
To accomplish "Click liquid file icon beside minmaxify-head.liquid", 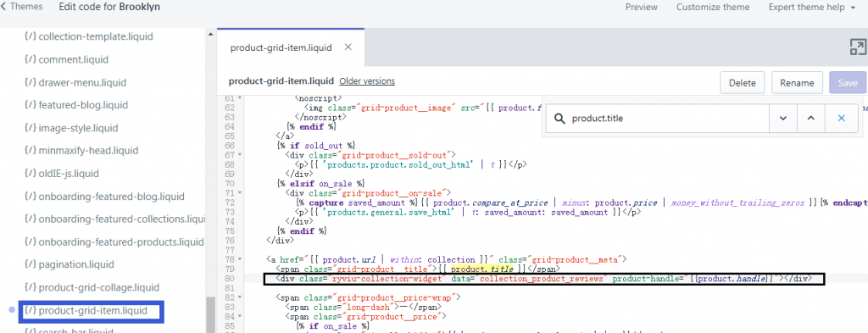I will coord(31,151).
